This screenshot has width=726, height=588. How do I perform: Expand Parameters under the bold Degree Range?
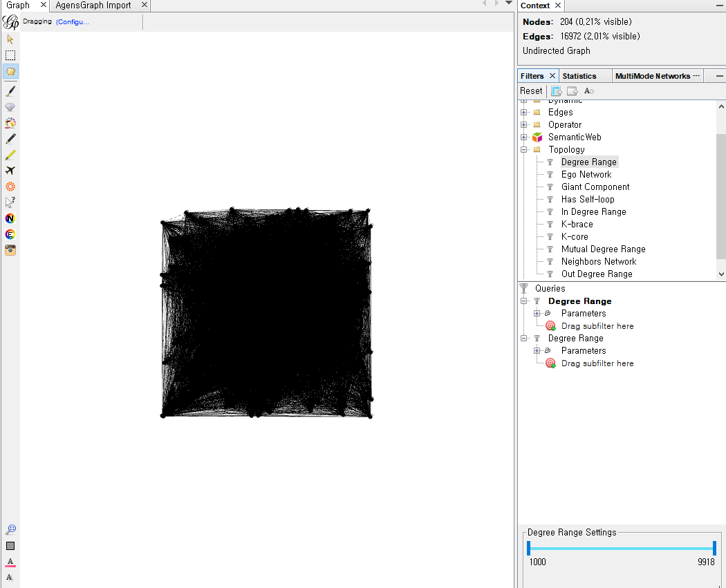pyautogui.click(x=537, y=313)
